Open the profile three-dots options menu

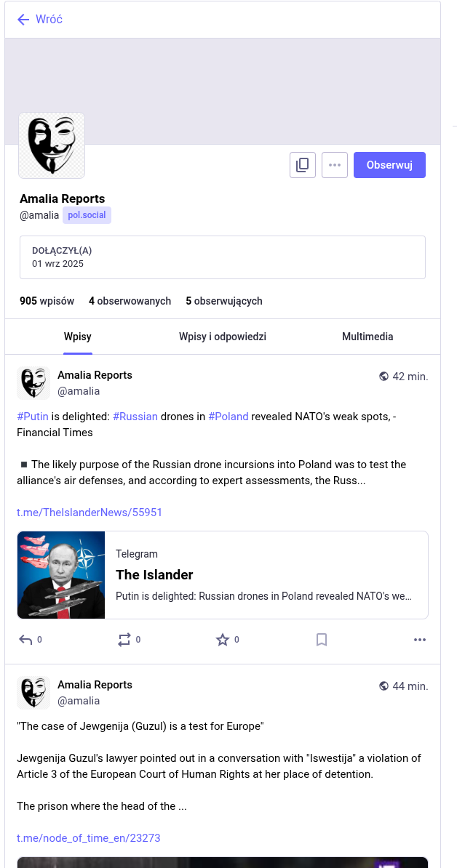click(335, 165)
